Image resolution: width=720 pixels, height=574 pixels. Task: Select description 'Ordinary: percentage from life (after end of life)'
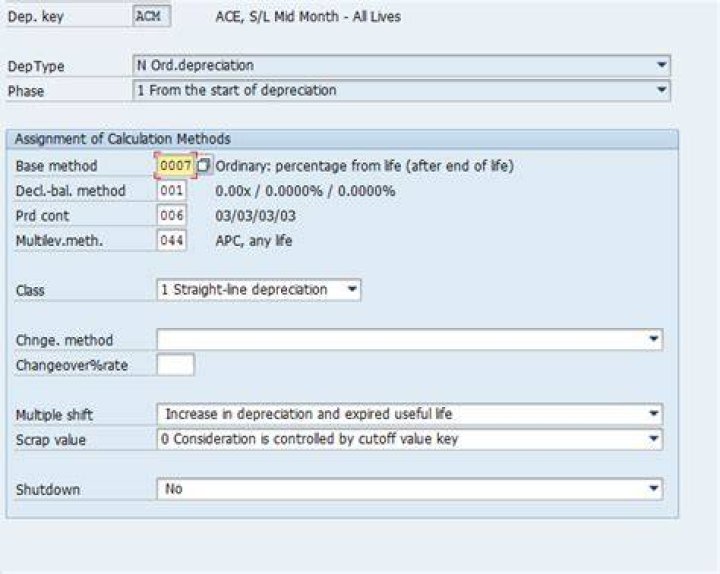pyautogui.click(x=365, y=166)
